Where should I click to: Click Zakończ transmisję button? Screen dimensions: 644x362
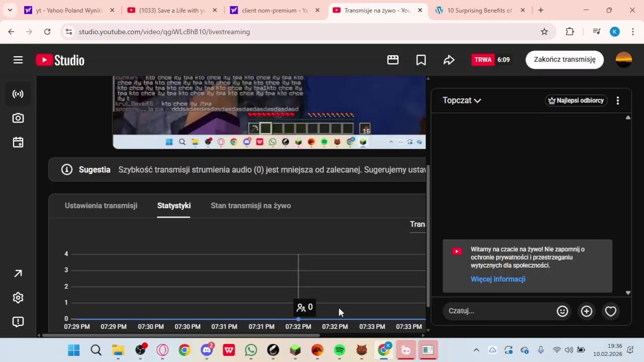pyautogui.click(x=565, y=60)
